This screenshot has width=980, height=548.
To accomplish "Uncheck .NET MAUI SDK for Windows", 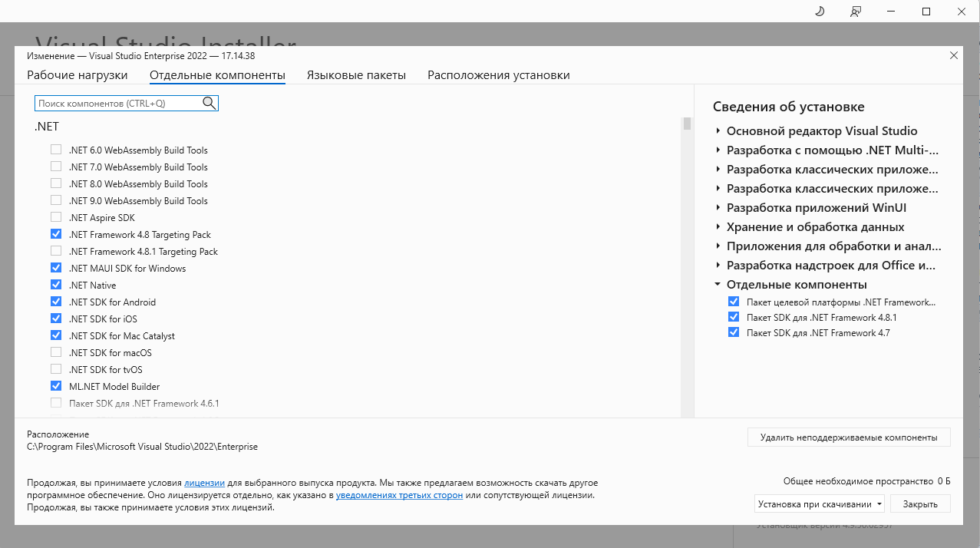I will pyautogui.click(x=56, y=269).
